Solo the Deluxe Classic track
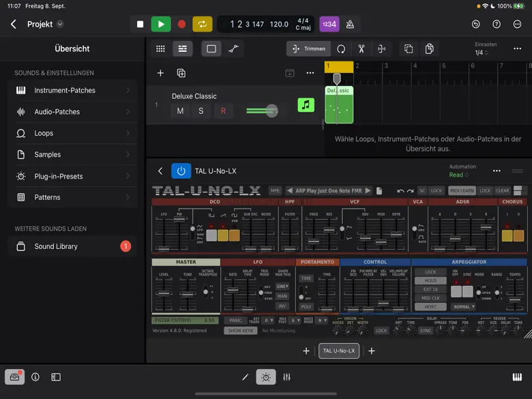The height and width of the screenshot is (399, 532). (x=201, y=111)
